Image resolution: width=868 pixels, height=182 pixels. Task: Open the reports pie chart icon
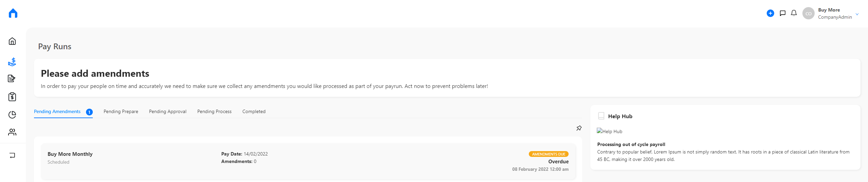pos(12,115)
